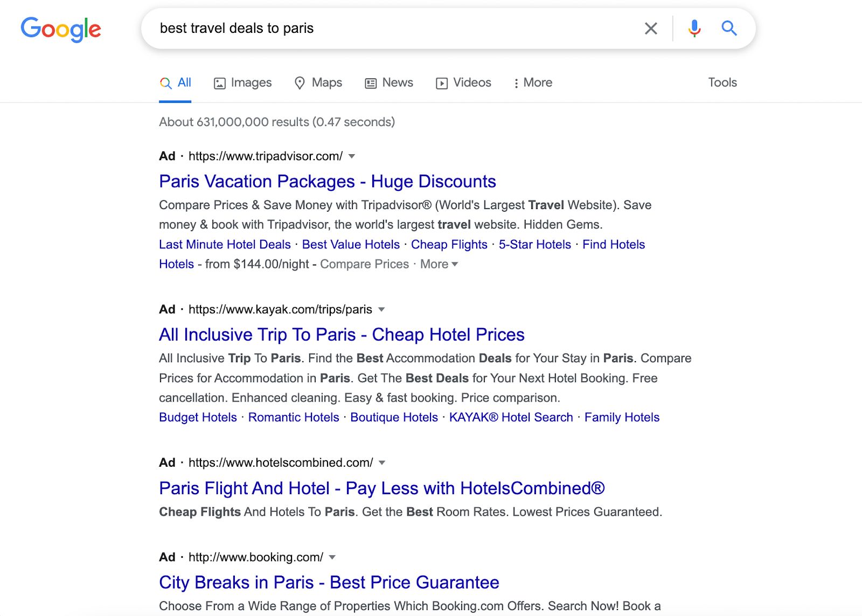The width and height of the screenshot is (862, 616).
Task: Switch to Videos results
Action: point(464,82)
